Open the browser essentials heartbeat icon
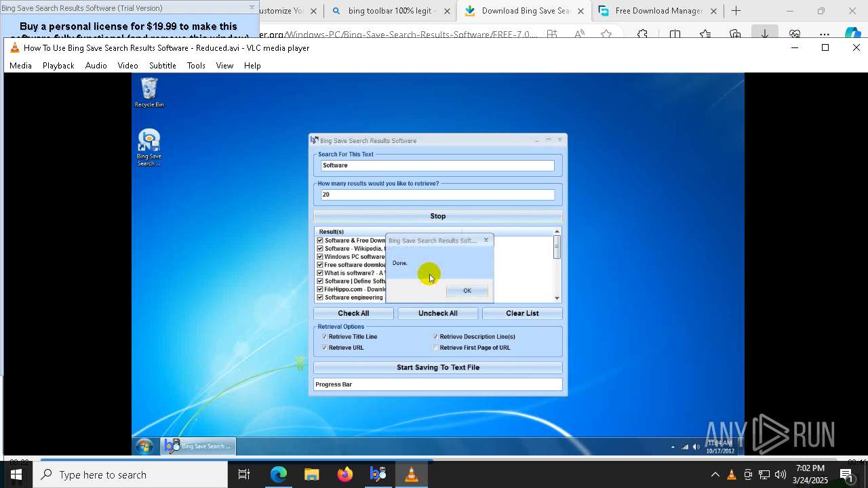868x488 pixels. [795, 34]
